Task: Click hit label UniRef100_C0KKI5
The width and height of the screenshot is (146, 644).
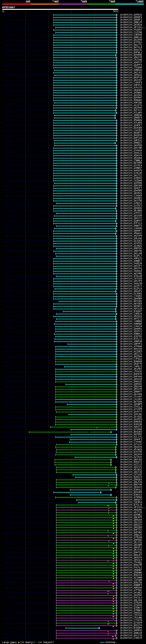Action: coord(131,638)
